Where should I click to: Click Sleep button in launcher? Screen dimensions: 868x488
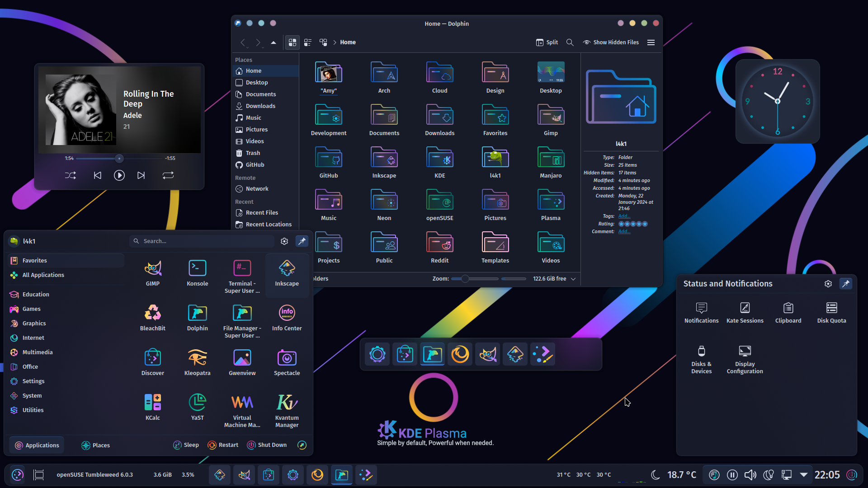coord(186,445)
